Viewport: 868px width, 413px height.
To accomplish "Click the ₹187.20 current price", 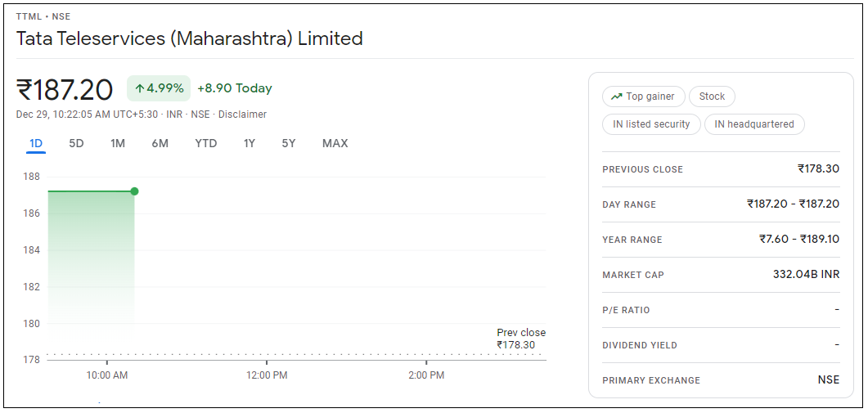I will coord(65,90).
